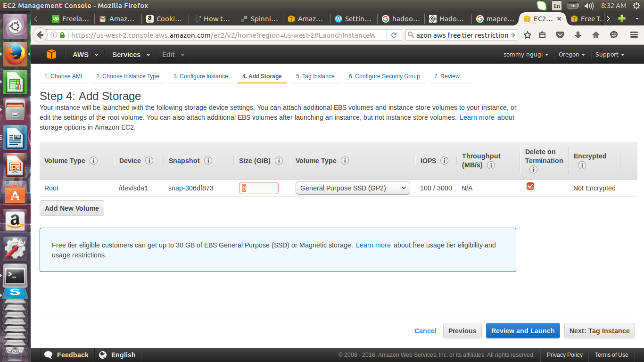The width and height of the screenshot is (644, 362).
Task: Open the Firefox bookmarks list icon
Action: click(x=543, y=35)
